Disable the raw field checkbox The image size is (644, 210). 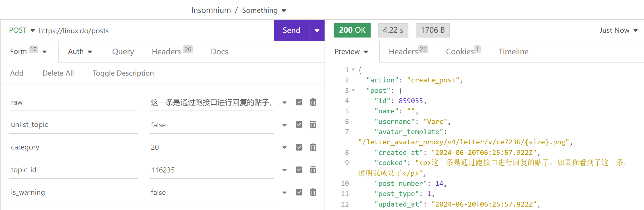[299, 102]
